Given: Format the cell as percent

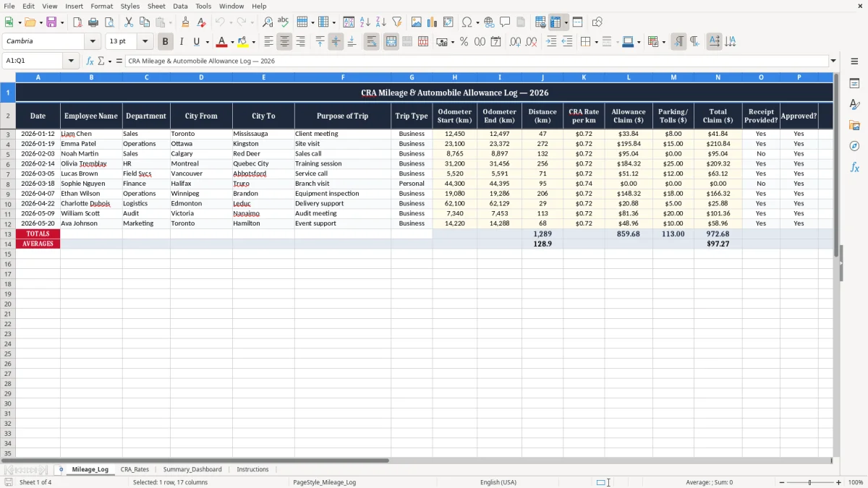Looking at the screenshot, I should [464, 42].
